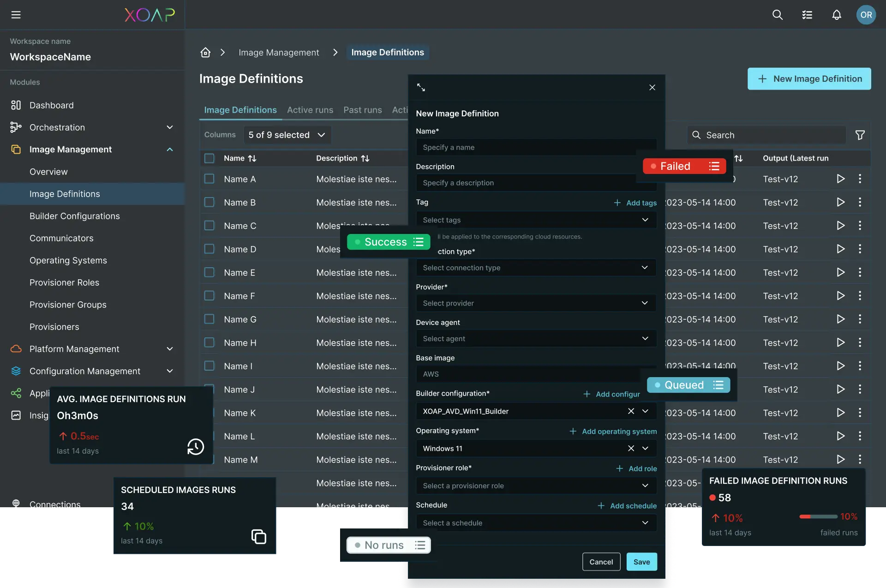
Task: Click the failed runs progress bar
Action: (x=819, y=516)
